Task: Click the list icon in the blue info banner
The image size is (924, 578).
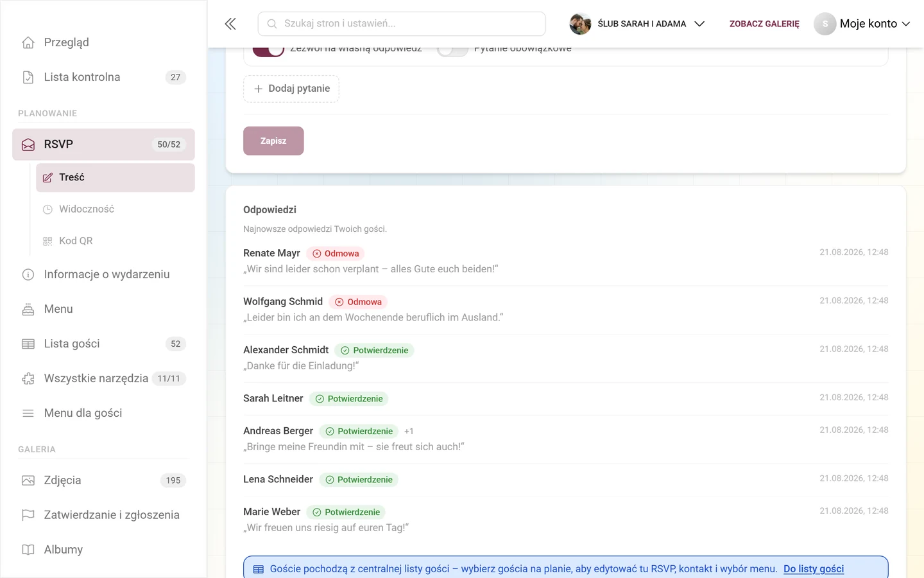Action: tap(259, 569)
